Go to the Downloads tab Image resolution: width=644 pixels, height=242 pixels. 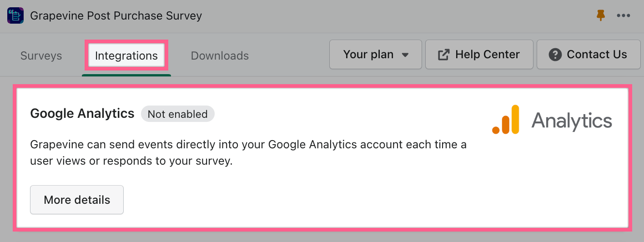tap(220, 56)
